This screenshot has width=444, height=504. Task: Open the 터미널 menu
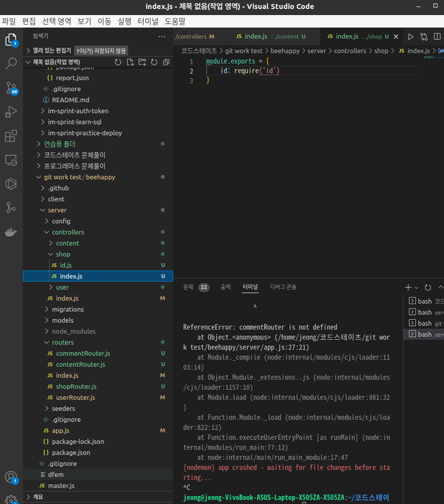[148, 21]
